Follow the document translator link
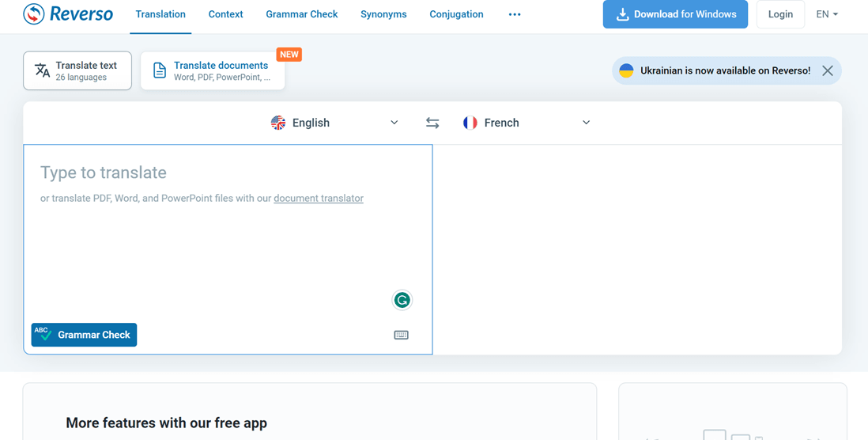 [x=319, y=198]
